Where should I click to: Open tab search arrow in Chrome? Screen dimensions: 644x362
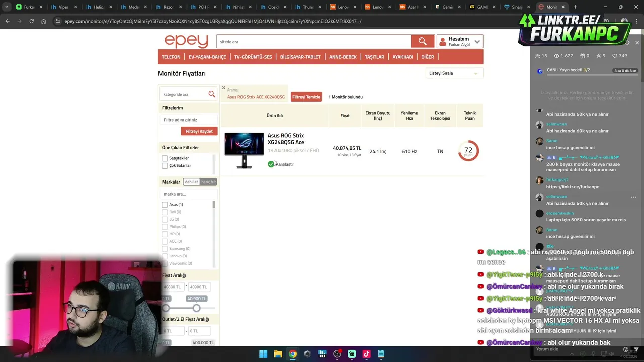coord(6,7)
